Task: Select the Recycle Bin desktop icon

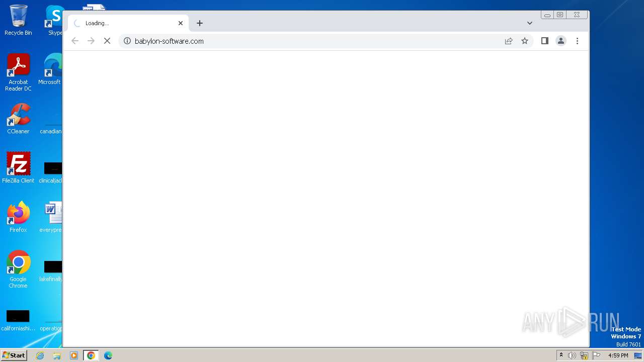Action: [x=18, y=20]
